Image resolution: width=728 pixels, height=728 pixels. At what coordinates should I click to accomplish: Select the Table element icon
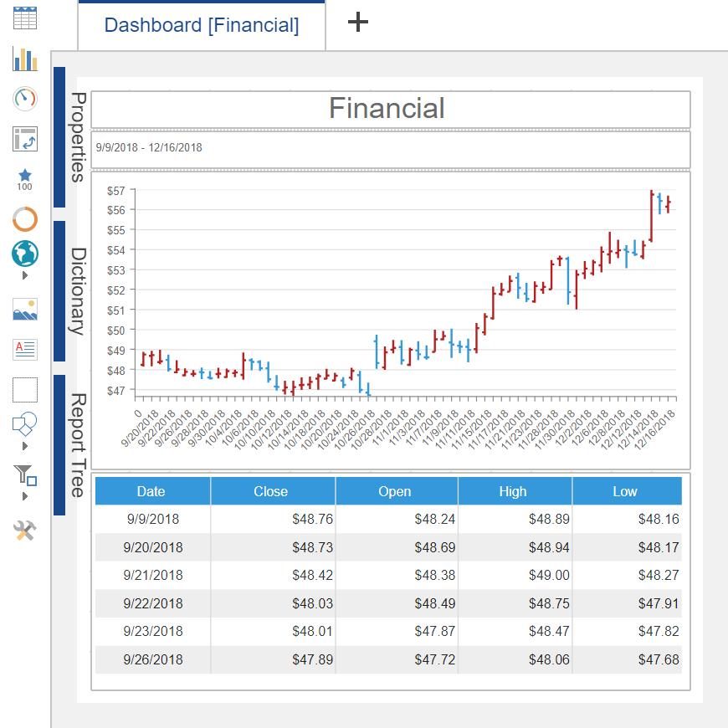25,18
